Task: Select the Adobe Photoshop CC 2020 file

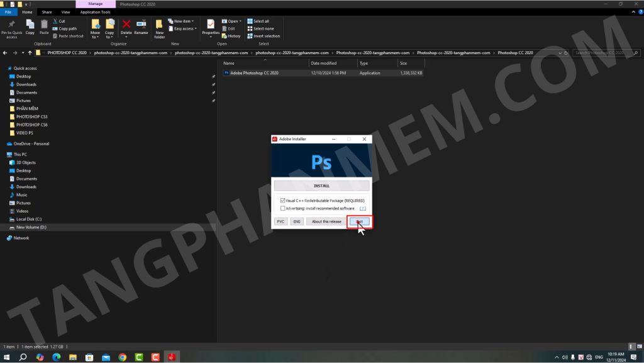Action: pos(254,73)
